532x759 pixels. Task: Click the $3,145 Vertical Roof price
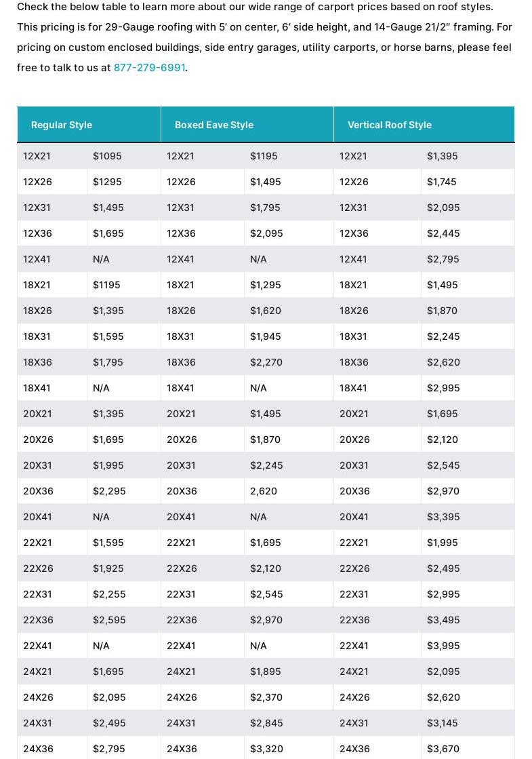(443, 723)
